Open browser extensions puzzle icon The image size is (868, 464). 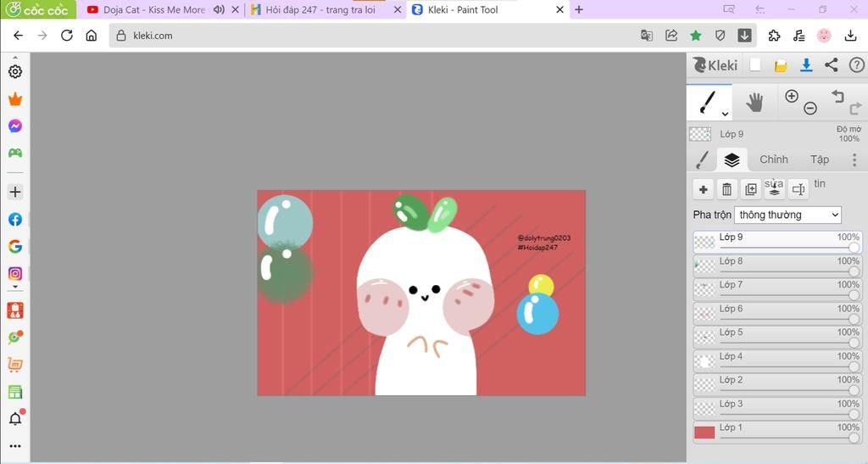[x=774, y=36]
